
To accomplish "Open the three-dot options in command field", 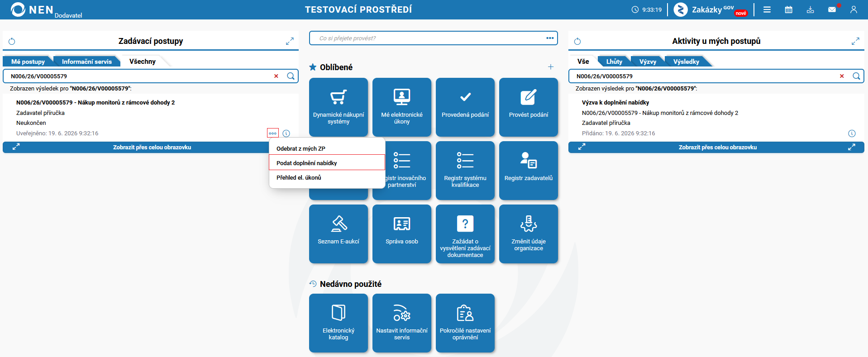I will click(550, 38).
